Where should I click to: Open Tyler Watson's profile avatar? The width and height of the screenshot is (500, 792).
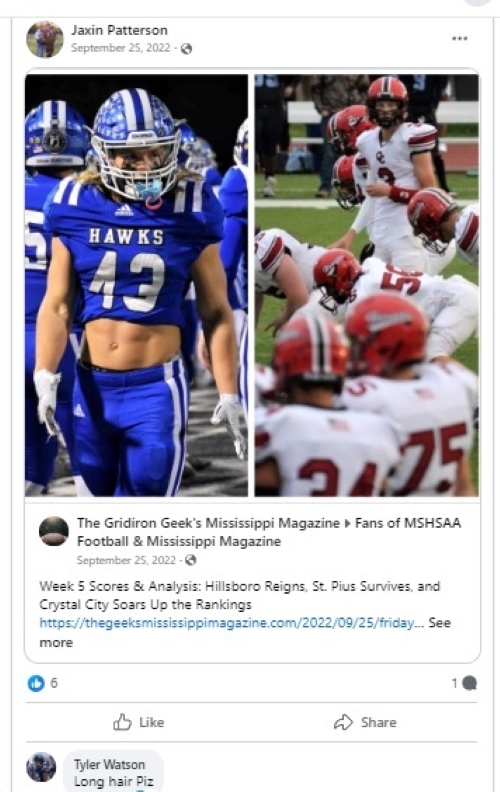41,767
